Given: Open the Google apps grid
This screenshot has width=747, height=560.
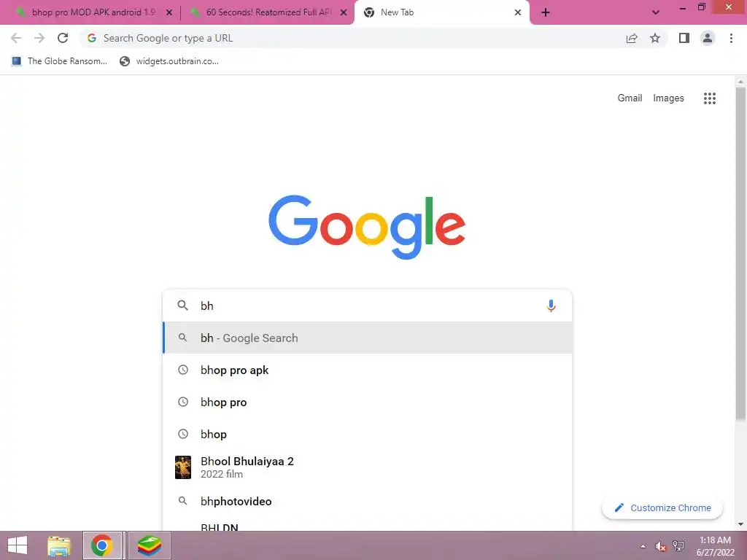Looking at the screenshot, I should point(710,98).
